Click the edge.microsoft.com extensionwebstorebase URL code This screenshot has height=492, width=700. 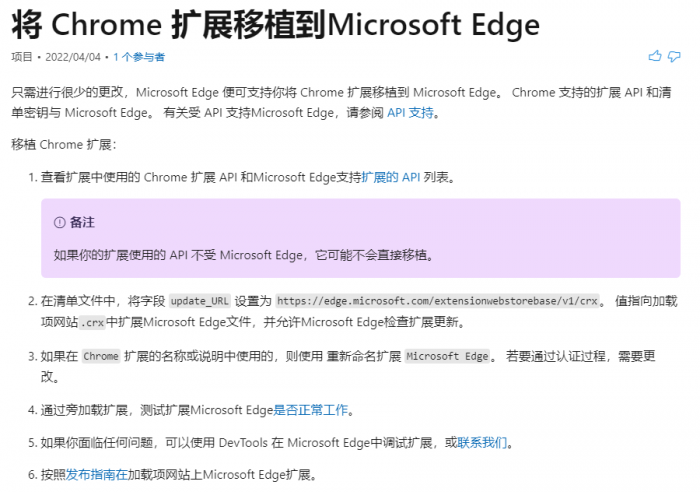point(436,301)
